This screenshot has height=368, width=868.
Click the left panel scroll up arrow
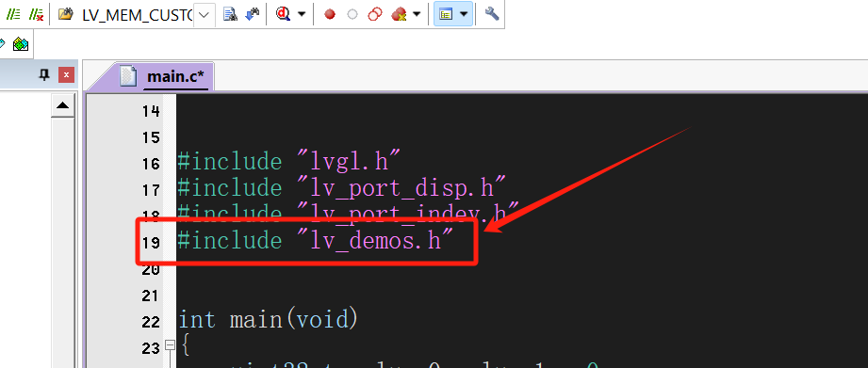62,105
